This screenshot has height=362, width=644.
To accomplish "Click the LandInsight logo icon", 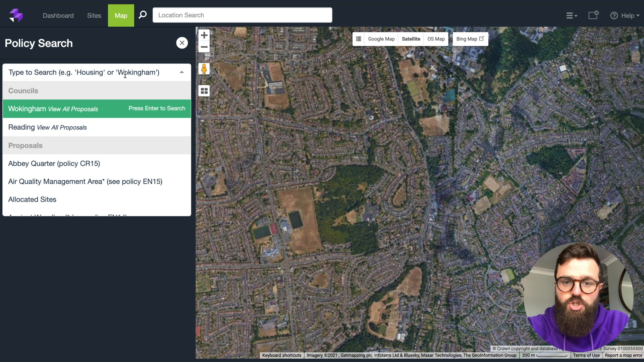I will pyautogui.click(x=16, y=15).
